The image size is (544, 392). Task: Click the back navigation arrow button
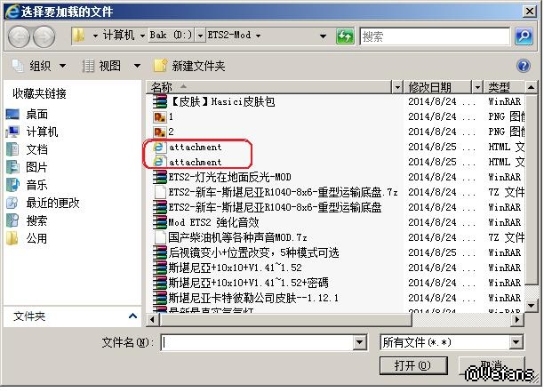tap(20, 36)
